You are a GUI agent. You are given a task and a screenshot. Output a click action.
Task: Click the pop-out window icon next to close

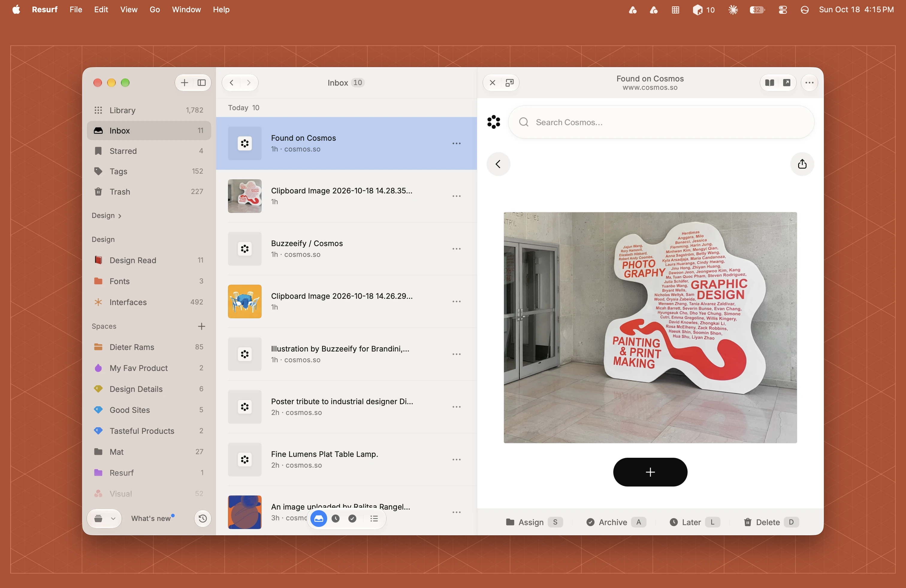(x=509, y=83)
